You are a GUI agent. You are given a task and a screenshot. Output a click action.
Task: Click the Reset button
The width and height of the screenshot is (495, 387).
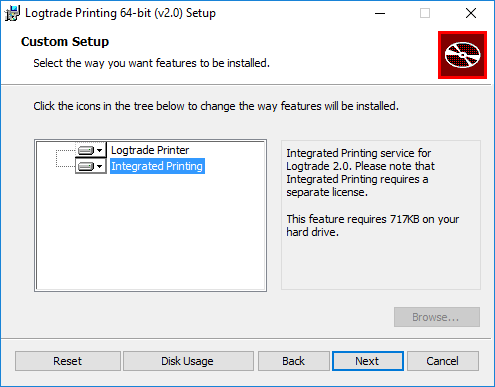coord(68,361)
